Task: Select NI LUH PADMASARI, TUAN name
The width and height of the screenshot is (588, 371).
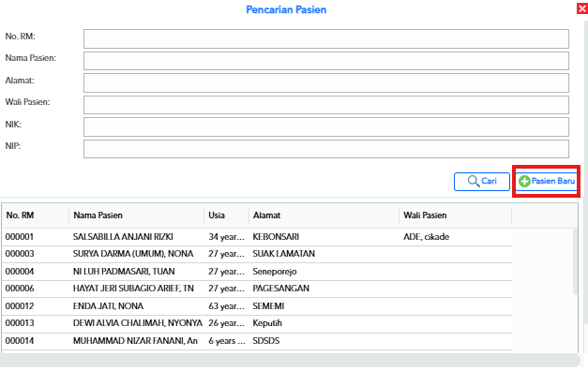Action: click(x=124, y=272)
